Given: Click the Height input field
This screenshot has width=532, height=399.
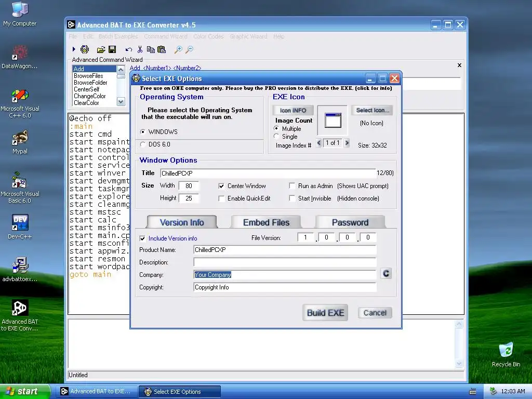Looking at the screenshot, I should point(189,198).
